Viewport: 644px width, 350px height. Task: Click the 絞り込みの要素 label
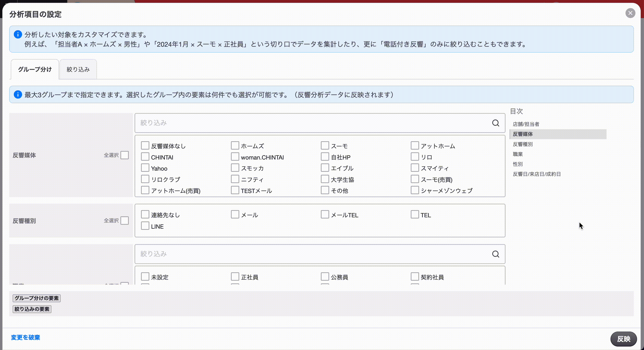click(32, 309)
